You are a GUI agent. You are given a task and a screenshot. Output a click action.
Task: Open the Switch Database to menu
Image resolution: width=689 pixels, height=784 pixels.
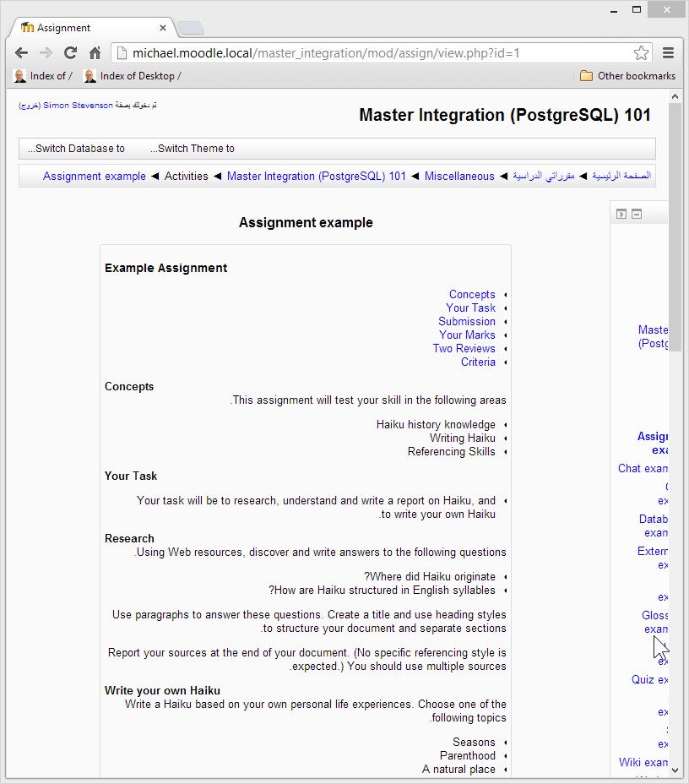click(76, 149)
